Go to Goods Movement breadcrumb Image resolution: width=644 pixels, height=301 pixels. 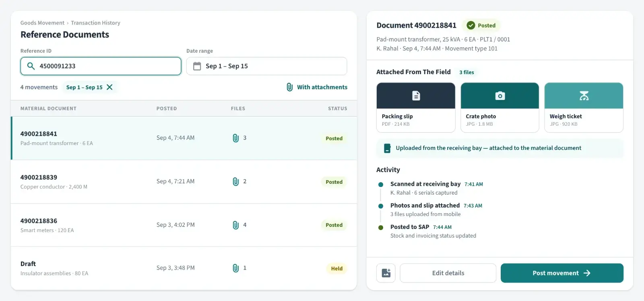tap(42, 23)
